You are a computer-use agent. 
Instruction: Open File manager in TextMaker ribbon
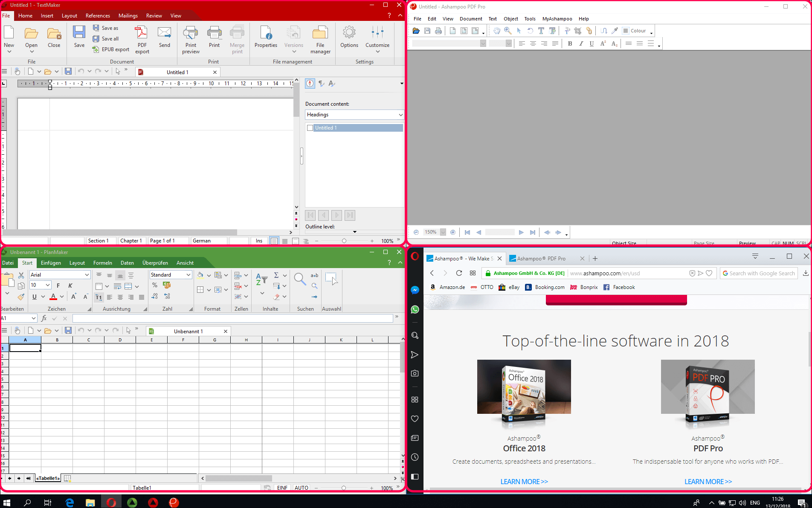pyautogui.click(x=320, y=39)
